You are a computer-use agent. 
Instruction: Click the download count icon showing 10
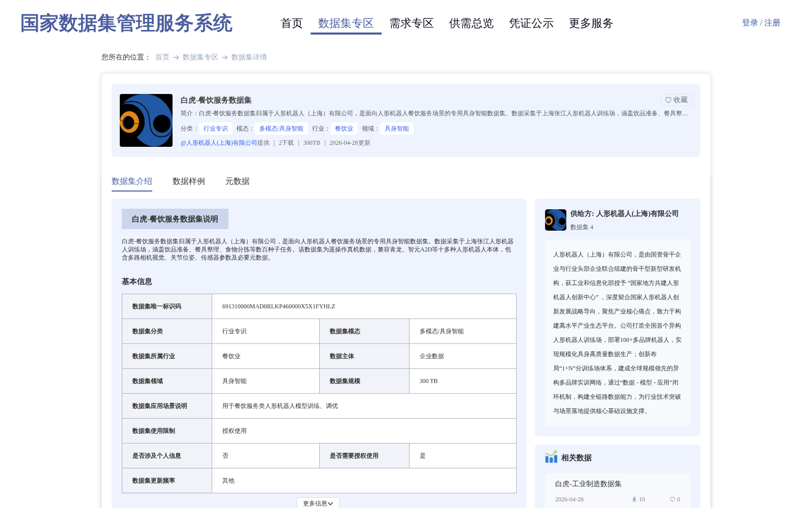634,499
